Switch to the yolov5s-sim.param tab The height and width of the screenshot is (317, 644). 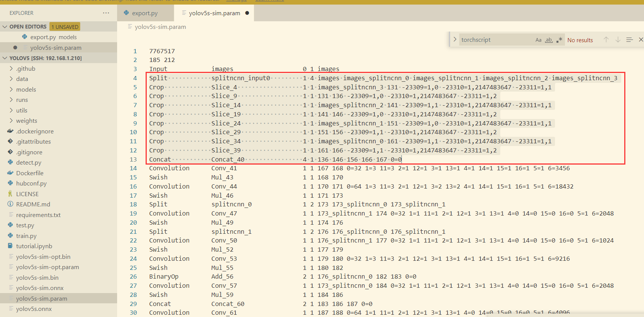coord(214,13)
